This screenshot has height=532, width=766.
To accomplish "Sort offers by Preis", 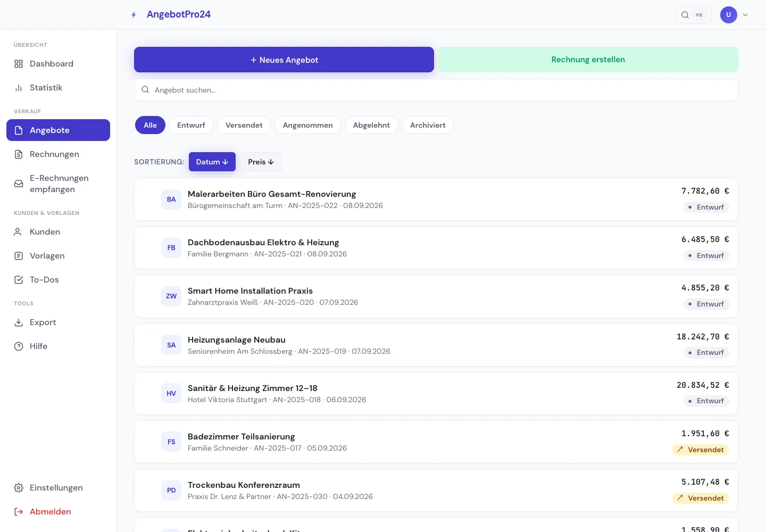I will coord(261,162).
